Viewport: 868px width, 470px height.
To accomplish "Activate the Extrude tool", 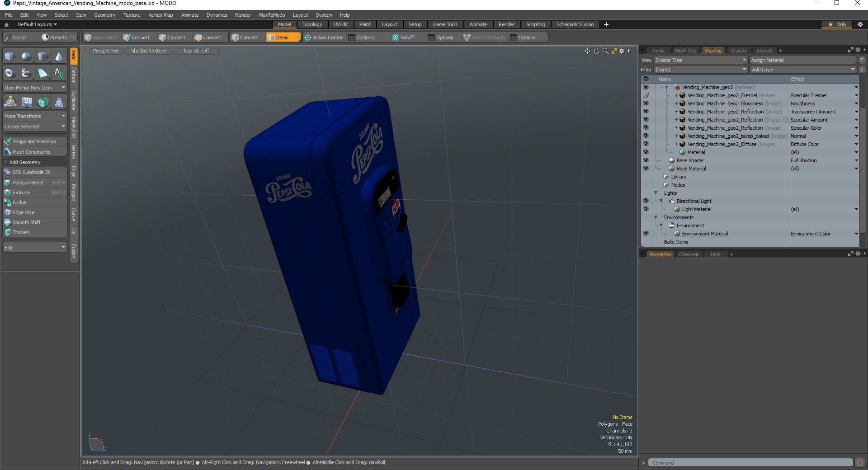I will point(35,193).
